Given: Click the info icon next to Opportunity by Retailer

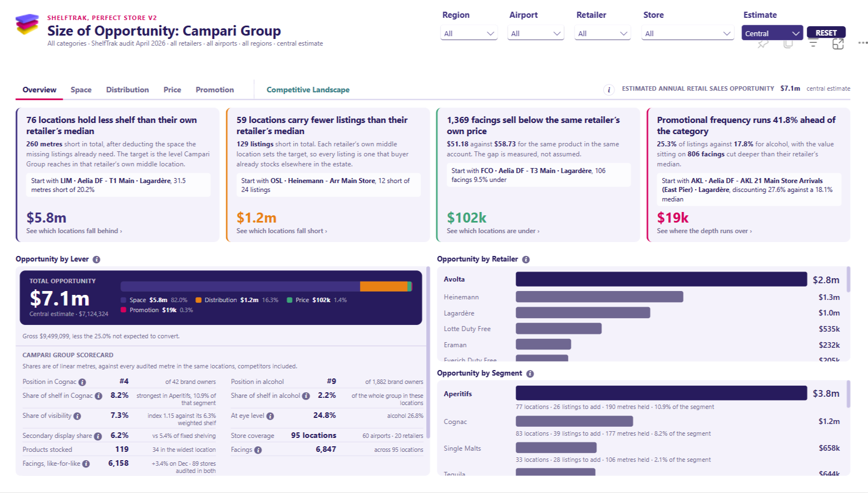Looking at the screenshot, I should [x=526, y=259].
